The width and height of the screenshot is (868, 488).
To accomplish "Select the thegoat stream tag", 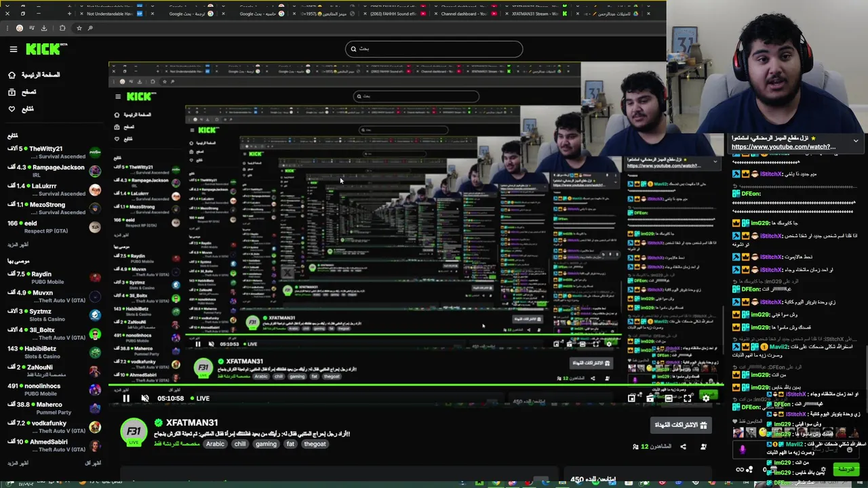I will coord(315,444).
